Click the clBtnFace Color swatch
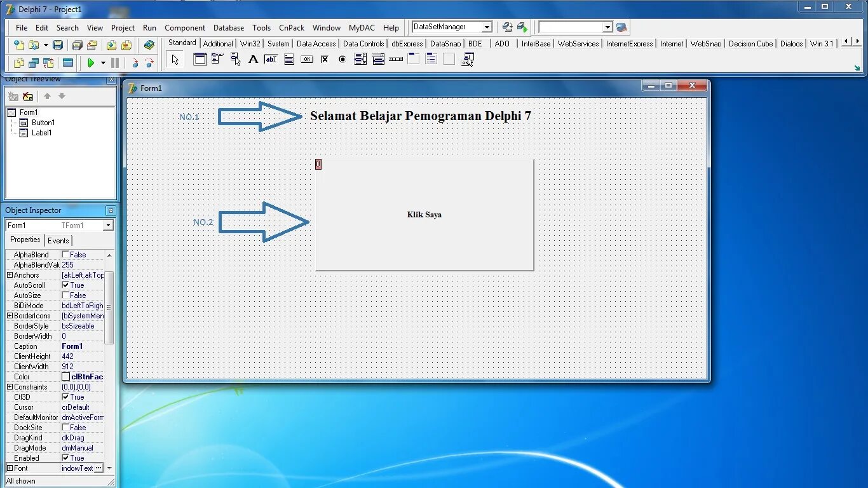The image size is (868, 488). coord(65,377)
